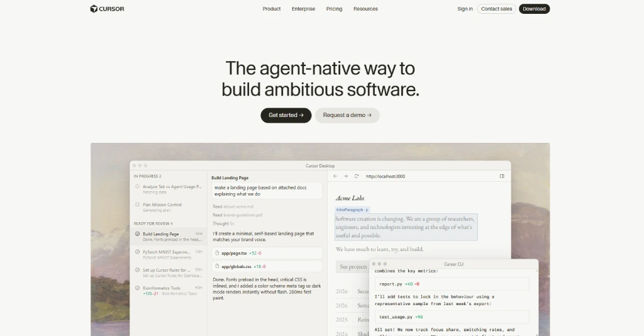Click the check circle beside Bioinformatics Tools
This screenshot has width=644, height=336.
point(137,288)
